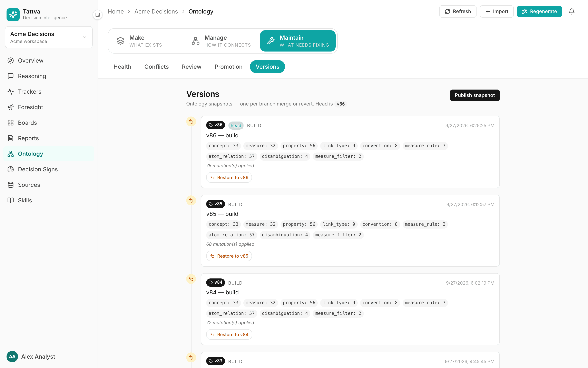Click the v85 version tag badge
Screen dimensions: 588x368
216,204
